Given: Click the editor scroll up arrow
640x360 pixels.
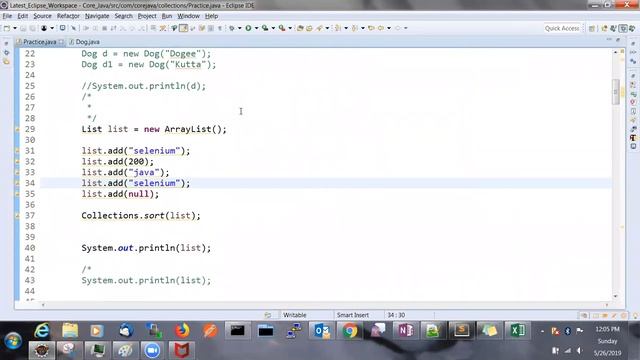Looking at the screenshot, I should (616, 52).
